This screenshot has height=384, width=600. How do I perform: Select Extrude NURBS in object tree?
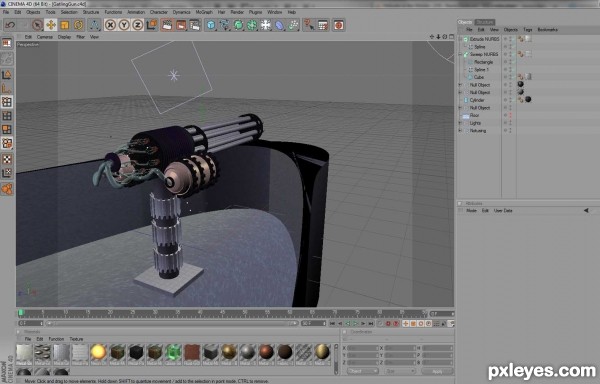pos(484,39)
